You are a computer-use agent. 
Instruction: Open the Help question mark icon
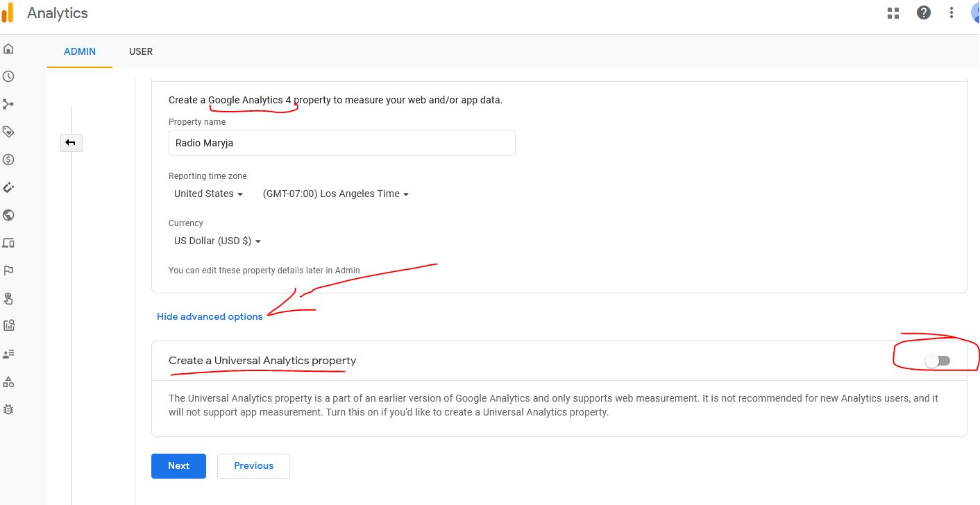[924, 12]
